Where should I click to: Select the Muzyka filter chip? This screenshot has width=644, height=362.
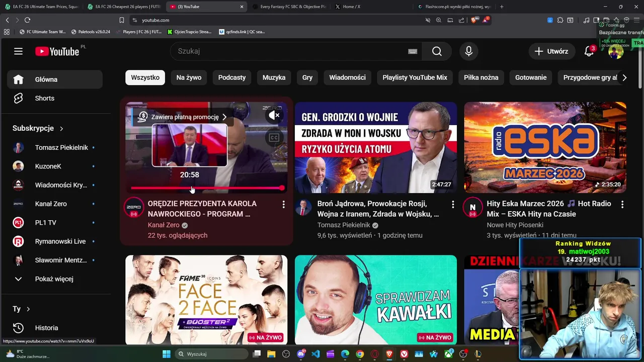[274, 77]
